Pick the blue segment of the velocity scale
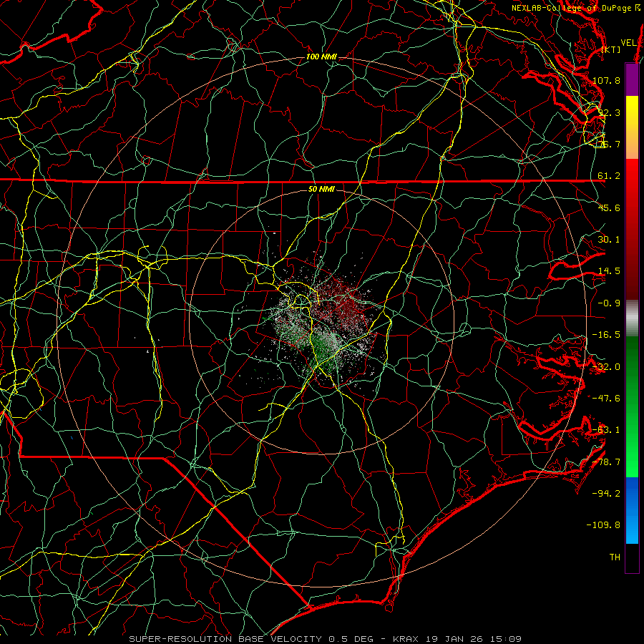The image size is (644, 644). pyautogui.click(x=632, y=510)
